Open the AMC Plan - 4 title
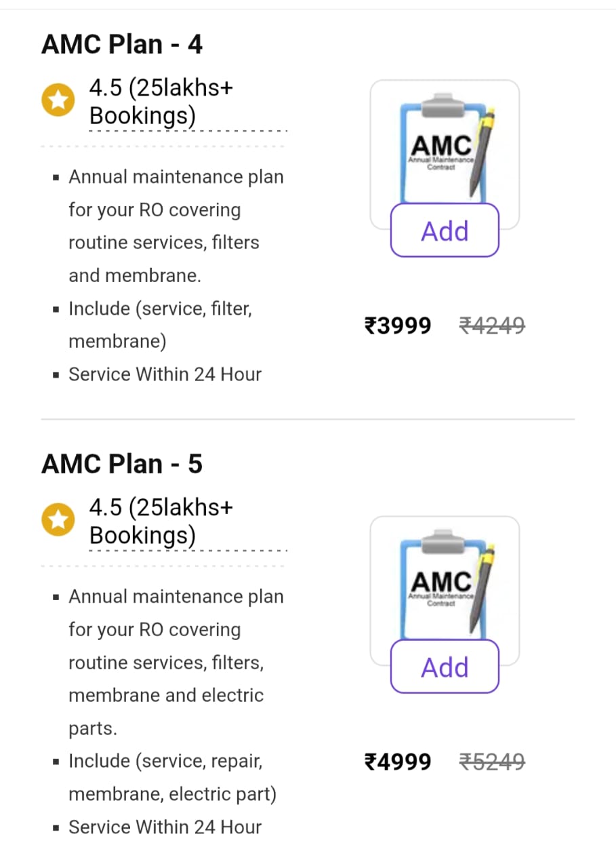The width and height of the screenshot is (616, 868). [122, 45]
